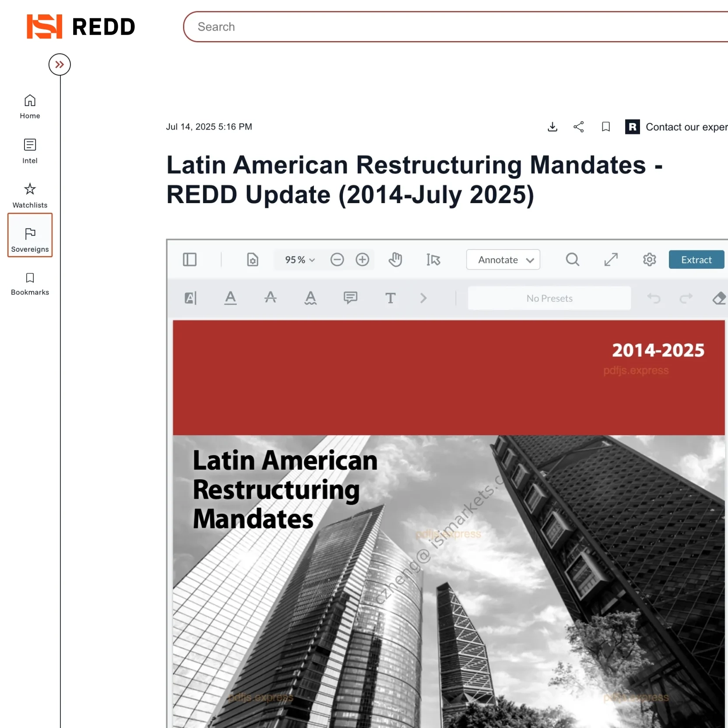Viewport: 728px width, 728px height.
Task: Enter full screen mode in viewer
Action: click(x=611, y=260)
